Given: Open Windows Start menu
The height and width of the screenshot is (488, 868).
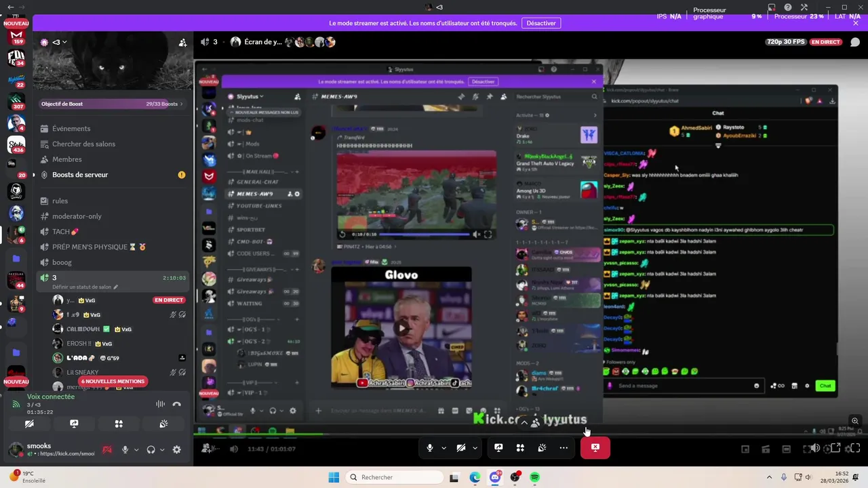Looking at the screenshot, I should pyautogui.click(x=334, y=477).
